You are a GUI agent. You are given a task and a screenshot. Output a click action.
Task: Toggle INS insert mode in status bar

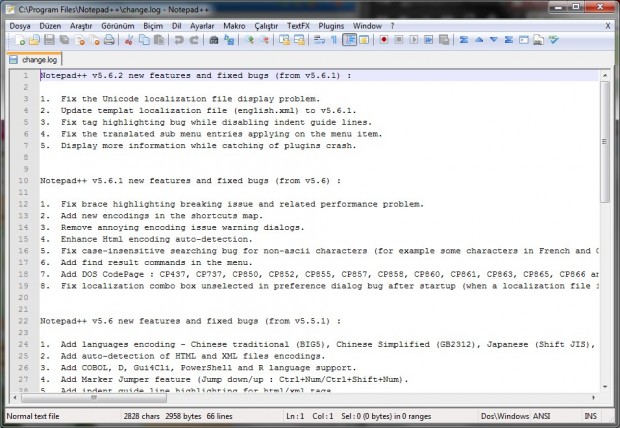click(x=590, y=416)
